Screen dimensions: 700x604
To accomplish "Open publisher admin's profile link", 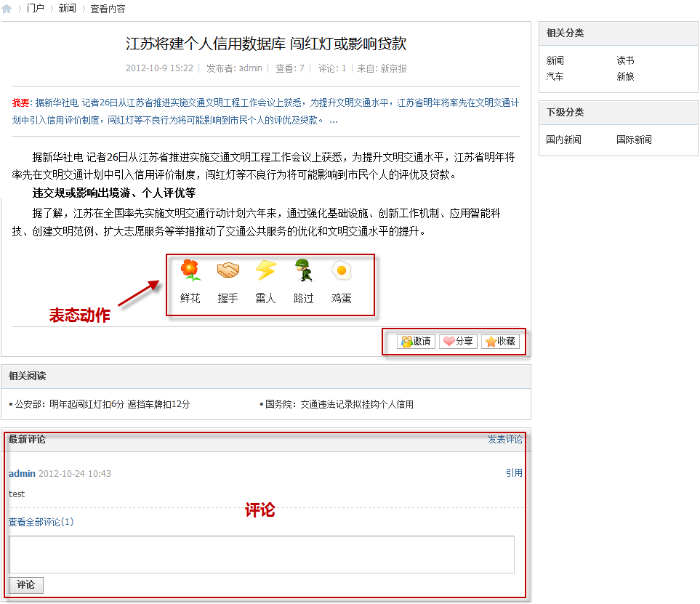I will click(x=250, y=68).
